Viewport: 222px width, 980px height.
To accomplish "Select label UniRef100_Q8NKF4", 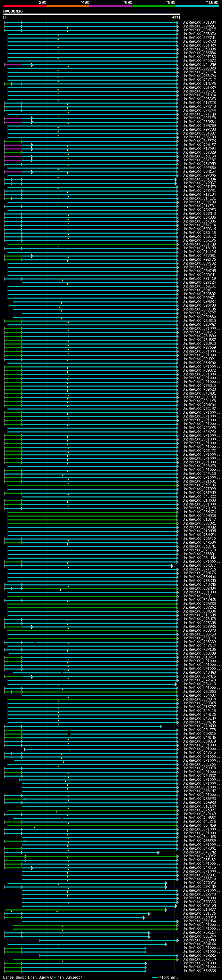I will (199, 535).
